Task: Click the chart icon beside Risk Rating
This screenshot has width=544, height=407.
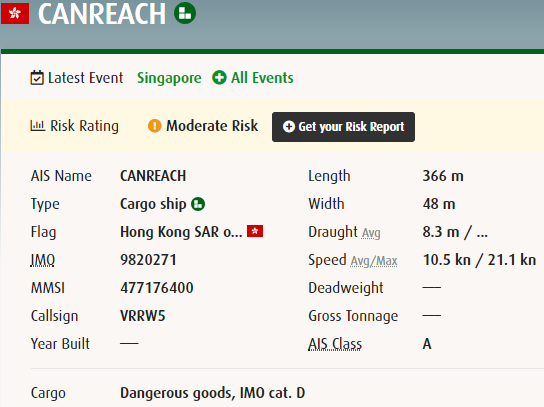Action: point(37,126)
